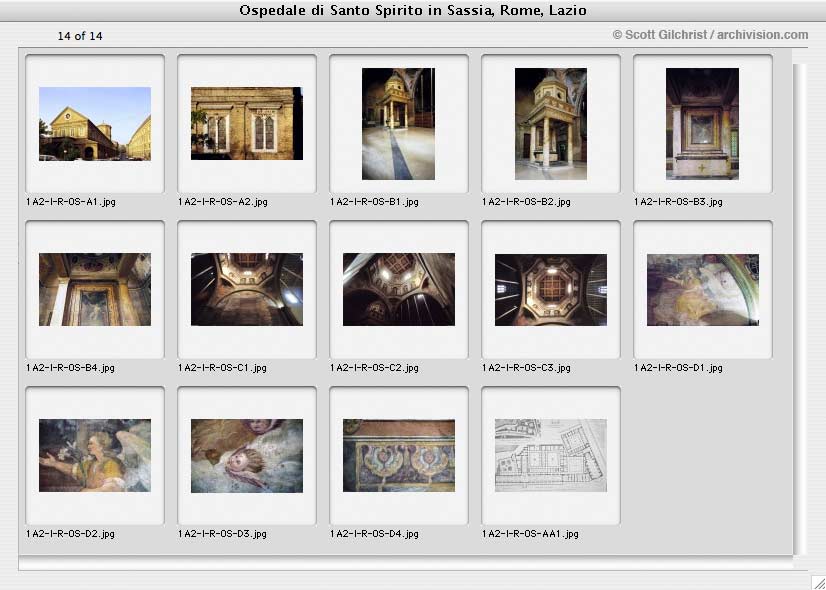826x590 pixels.
Task: Click the file name 1A2-I-R-OS-D4.jpg
Action: (x=374, y=534)
